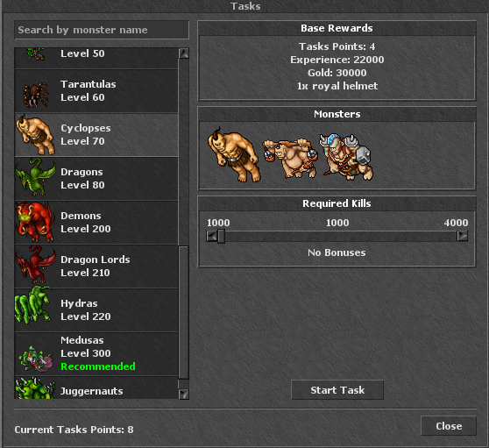This screenshot has width=489, height=448.
Task: Select the Cyclopses Level 70 entry
Action: pos(96,135)
